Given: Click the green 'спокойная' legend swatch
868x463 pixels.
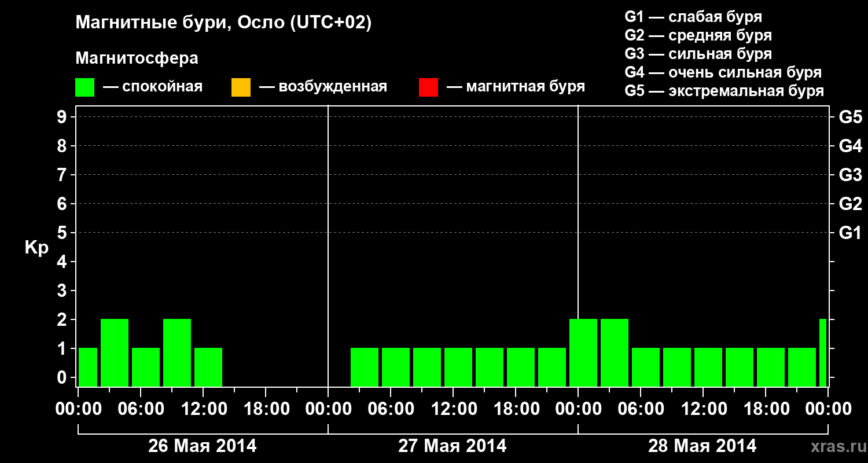Looking at the screenshot, I should pos(85,87).
